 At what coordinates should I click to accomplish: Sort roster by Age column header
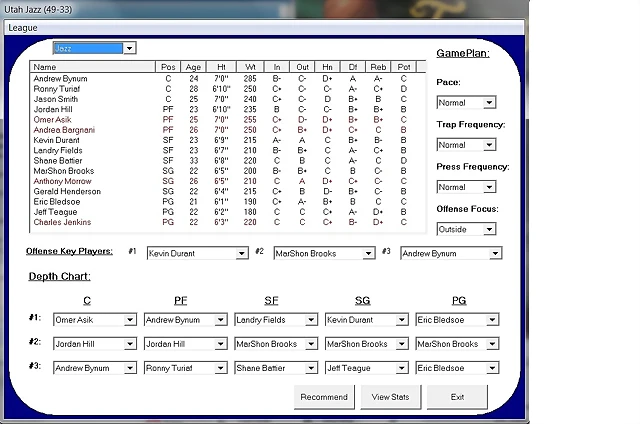193,67
